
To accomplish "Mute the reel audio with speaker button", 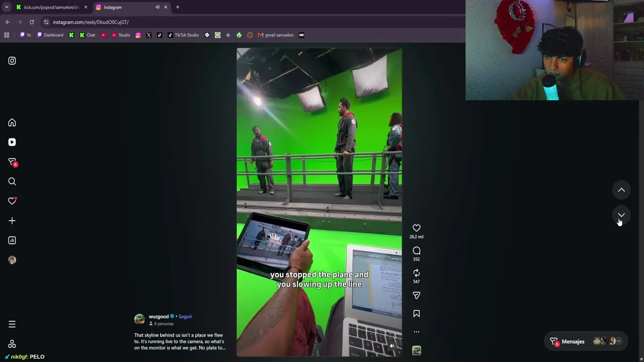I will 392,346.
